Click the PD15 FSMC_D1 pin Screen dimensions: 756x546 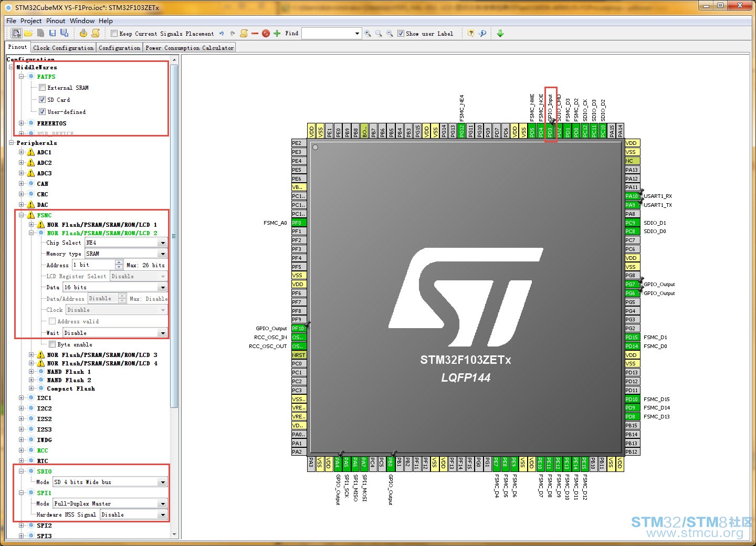[x=632, y=337]
